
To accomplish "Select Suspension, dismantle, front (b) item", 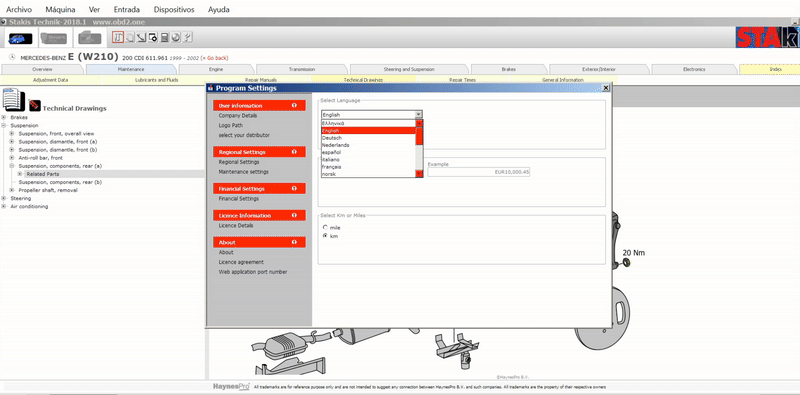I will pos(58,150).
